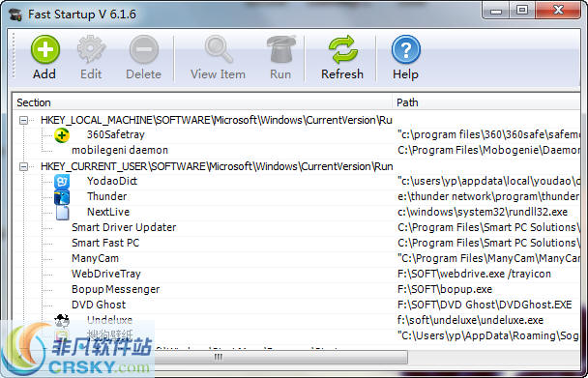588x378 pixels.
Task: Click the NextLive document icon
Action: [62, 213]
